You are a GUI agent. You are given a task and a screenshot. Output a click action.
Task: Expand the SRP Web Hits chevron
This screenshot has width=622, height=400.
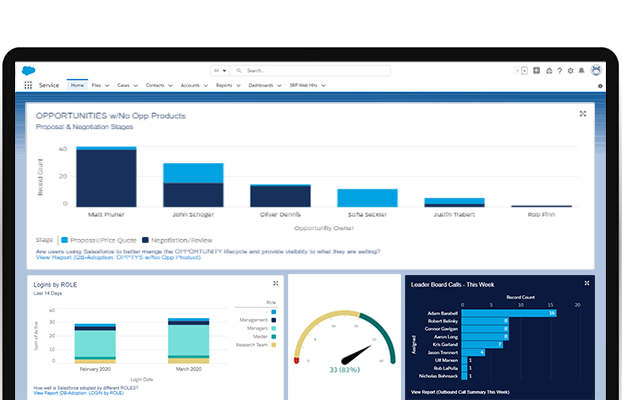[324, 86]
